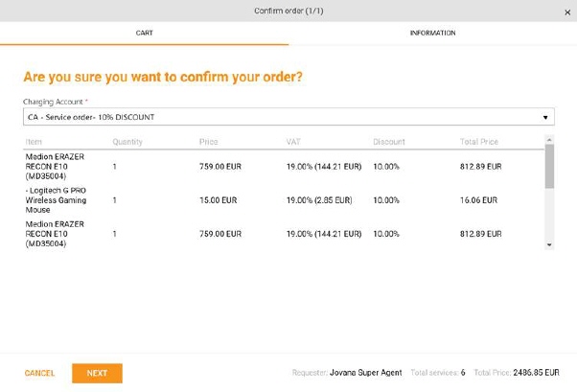Click the Price column header
577x392 pixels.
(x=209, y=142)
